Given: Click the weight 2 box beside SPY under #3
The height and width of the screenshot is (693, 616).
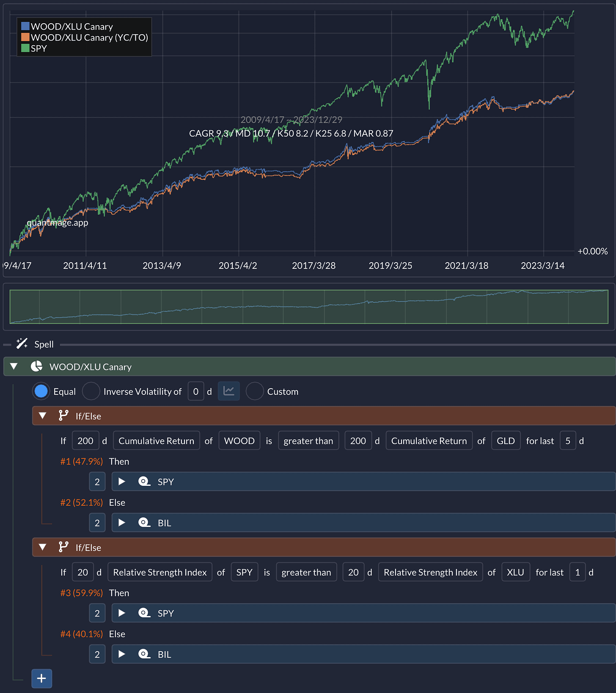Looking at the screenshot, I should (x=97, y=613).
